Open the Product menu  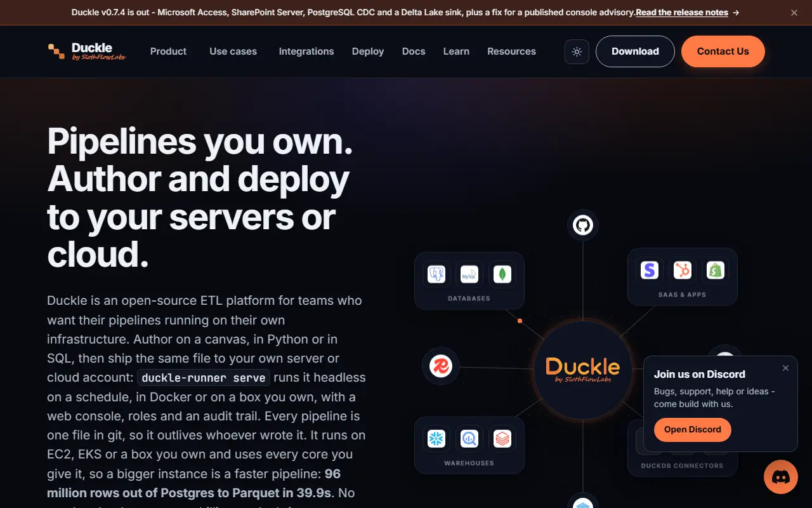[x=169, y=51]
